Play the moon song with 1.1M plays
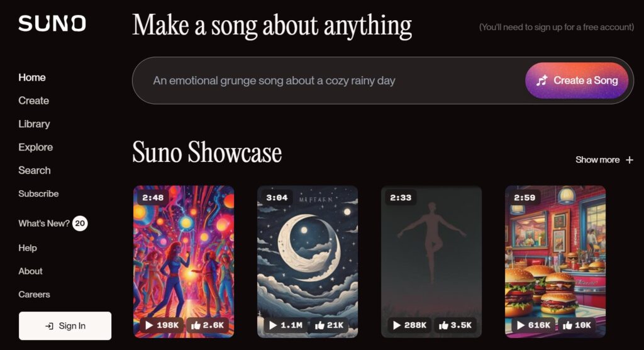 point(273,325)
